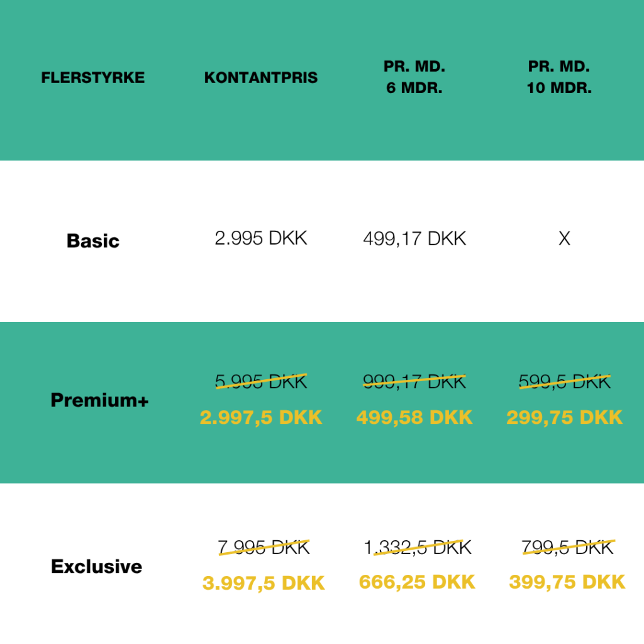The width and height of the screenshot is (644, 644).
Task: Click Exclusive 666,25 DKK monthly price
Action: click(x=417, y=582)
